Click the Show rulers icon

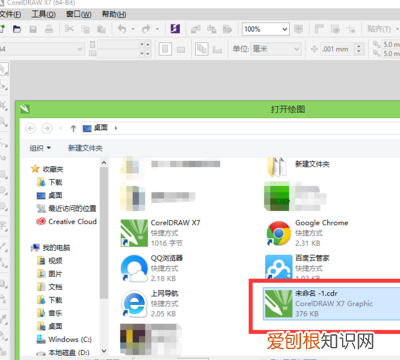[x=319, y=29]
